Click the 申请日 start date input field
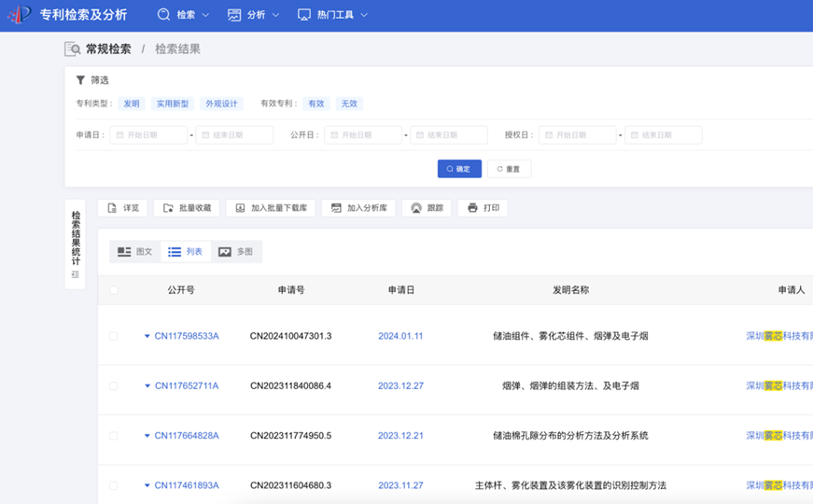 [x=149, y=135]
